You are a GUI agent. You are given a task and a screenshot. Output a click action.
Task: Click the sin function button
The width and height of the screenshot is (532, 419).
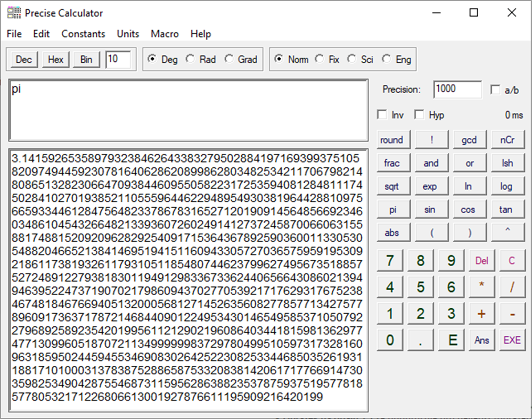(431, 209)
